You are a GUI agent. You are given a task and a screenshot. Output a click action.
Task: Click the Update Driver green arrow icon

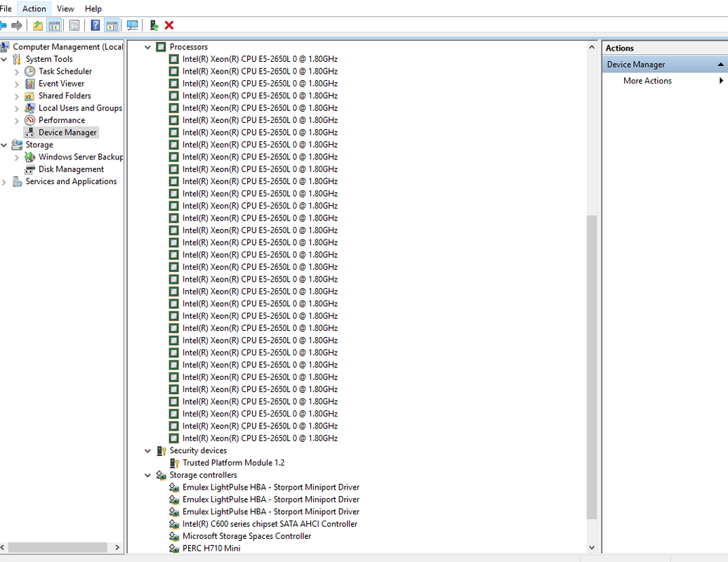(154, 25)
